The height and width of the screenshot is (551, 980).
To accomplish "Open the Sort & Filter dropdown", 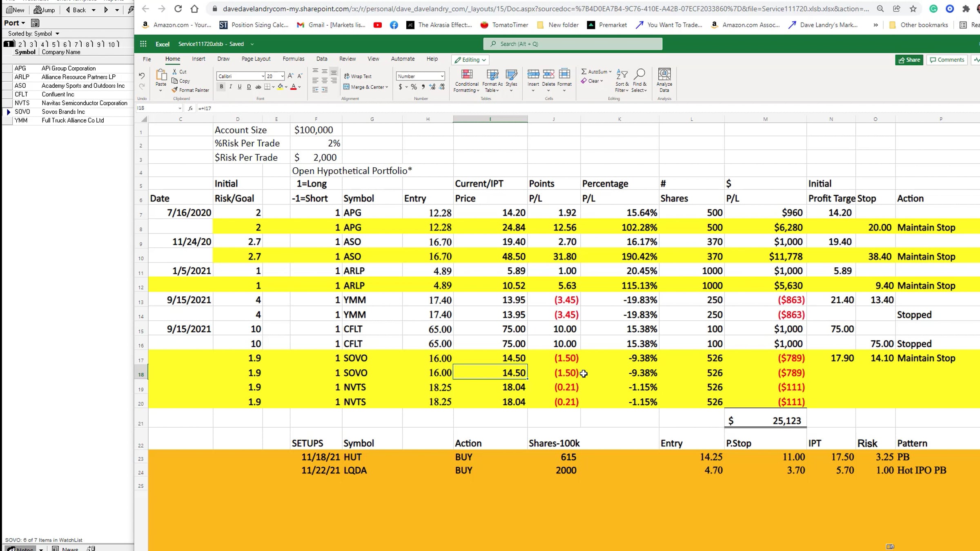I will 622,80.
